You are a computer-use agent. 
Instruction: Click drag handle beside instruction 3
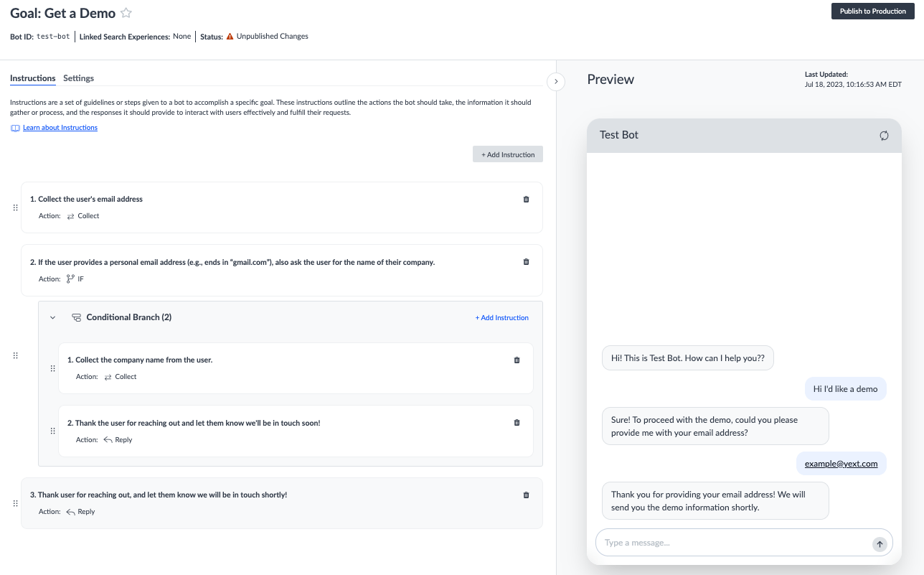[16, 503]
